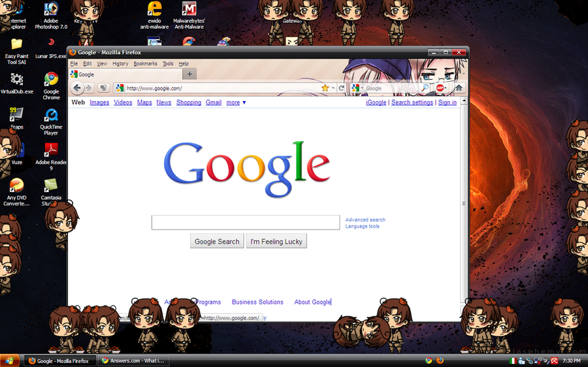
Task: Click Firefox icon in taskbar tray area
Action: (x=440, y=360)
